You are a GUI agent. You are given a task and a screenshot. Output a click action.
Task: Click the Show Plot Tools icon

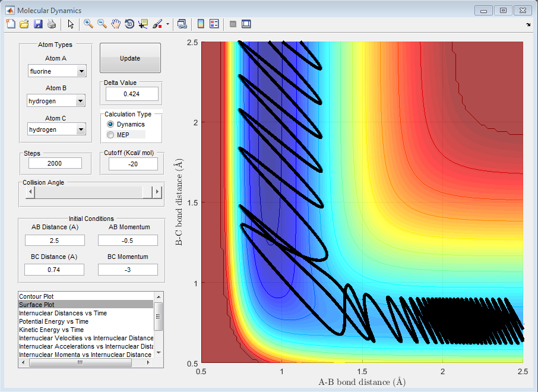pyautogui.click(x=246, y=24)
